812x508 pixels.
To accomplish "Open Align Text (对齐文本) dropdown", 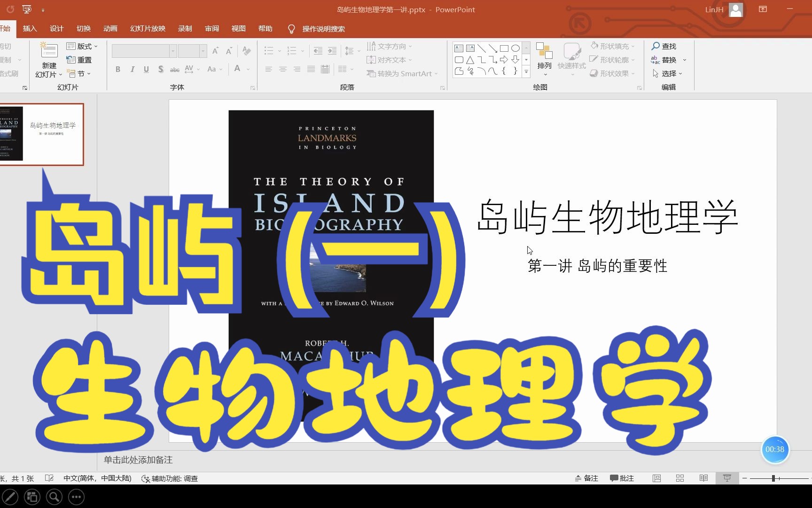I will tap(389, 60).
